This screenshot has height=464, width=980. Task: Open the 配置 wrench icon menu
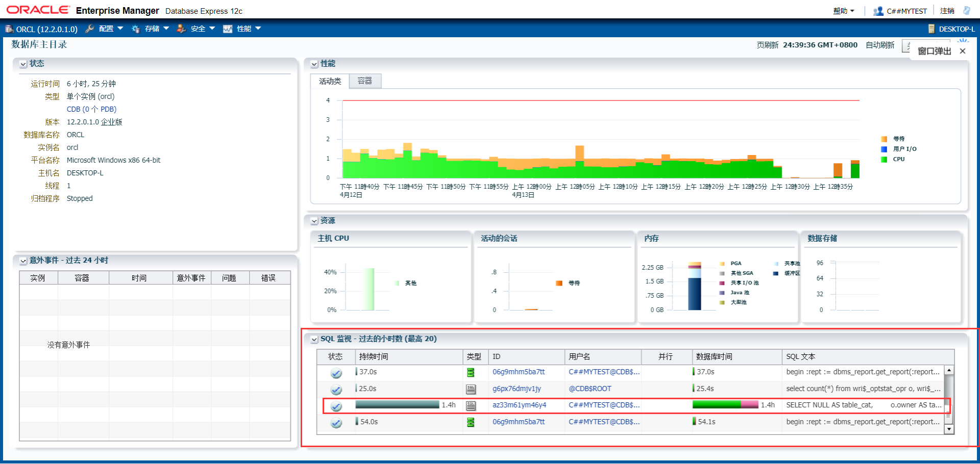click(90, 29)
